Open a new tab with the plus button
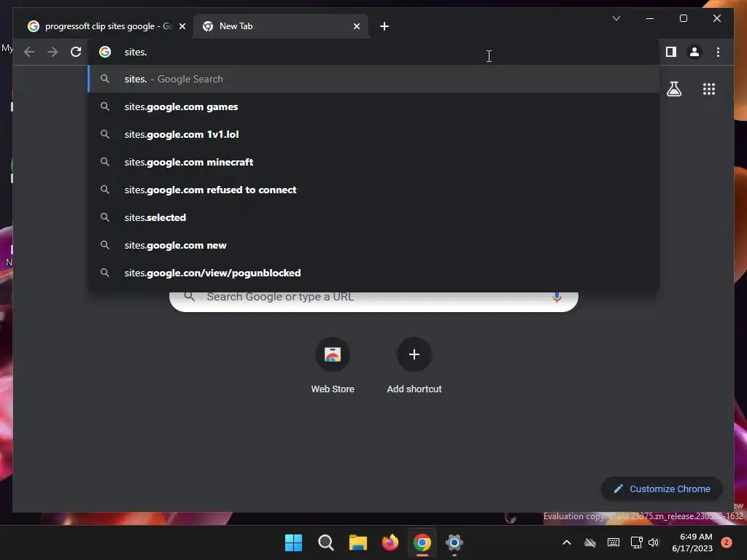 [x=384, y=26]
